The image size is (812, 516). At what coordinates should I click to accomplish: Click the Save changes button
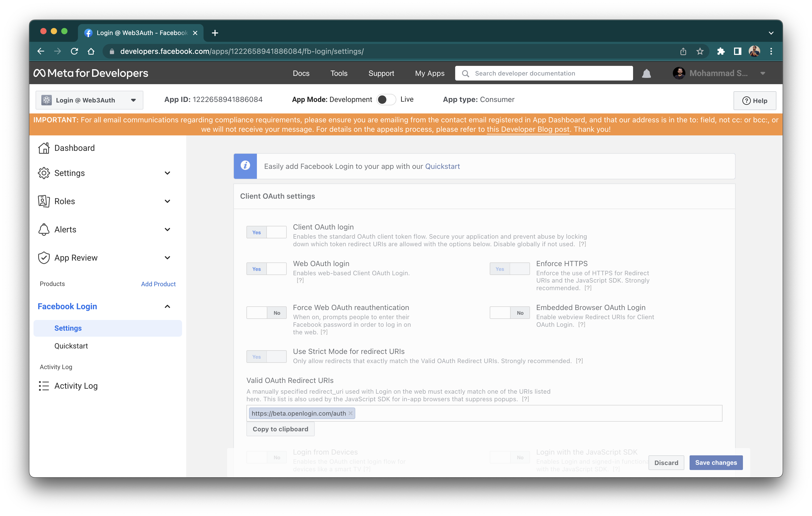(x=716, y=462)
